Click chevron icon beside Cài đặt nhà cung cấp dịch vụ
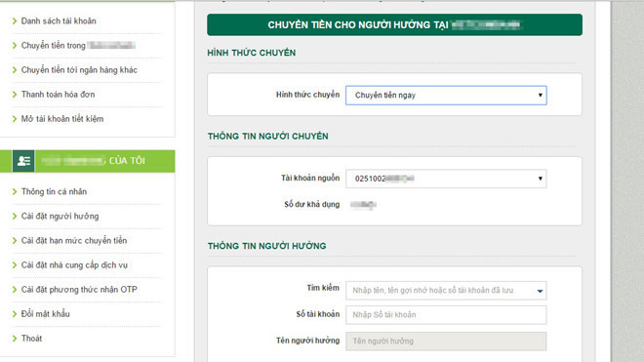The image size is (644, 362). tap(15, 265)
